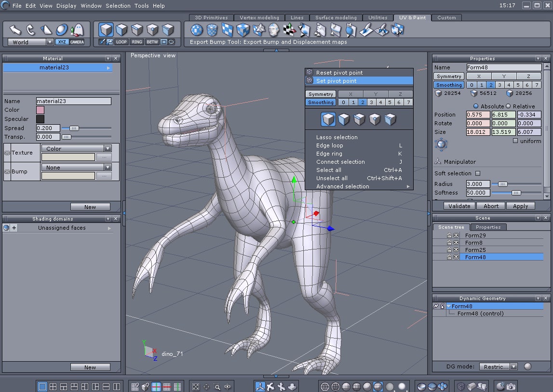This screenshot has width=553, height=392.
Task: Choose the checkered sphere UV mapping icon
Action: (197, 30)
